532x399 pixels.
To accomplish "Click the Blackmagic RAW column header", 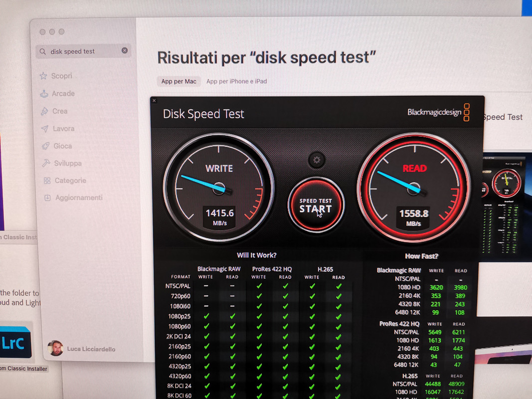I will [x=219, y=269].
